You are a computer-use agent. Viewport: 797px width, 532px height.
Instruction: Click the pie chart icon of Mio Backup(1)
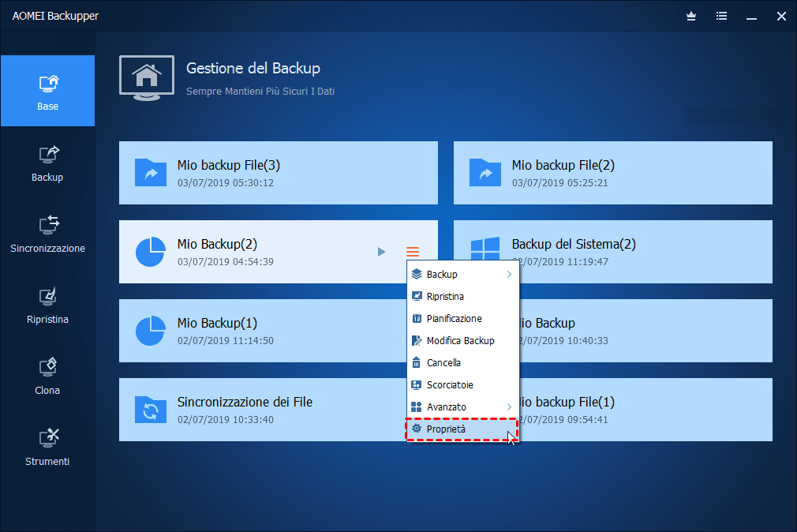coord(151,331)
